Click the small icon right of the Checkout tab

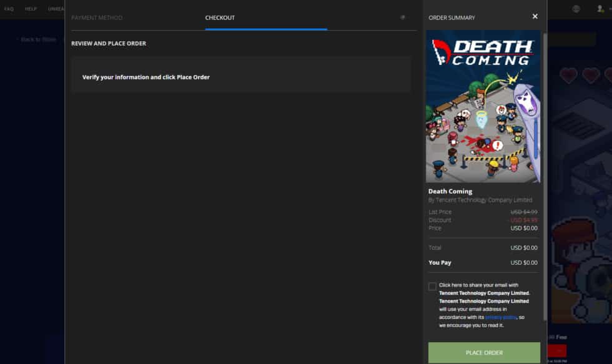point(403,17)
